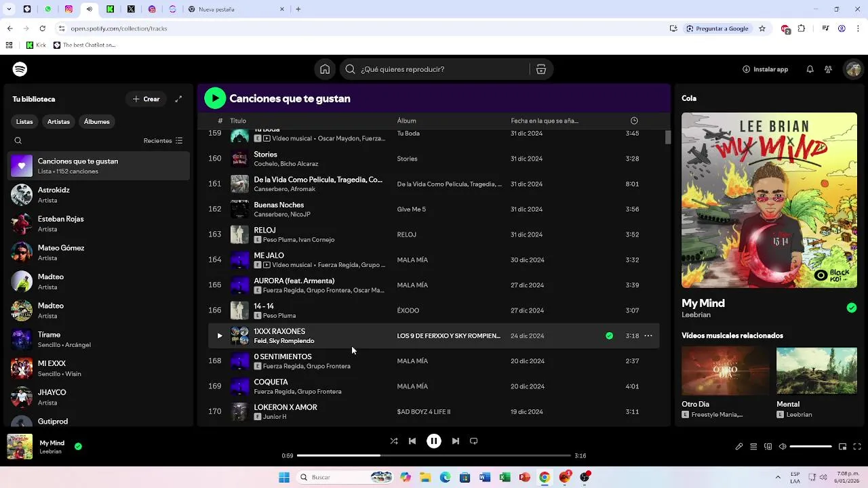Select the RELOJ song title
This screenshot has height=488, width=868.
(x=264, y=230)
